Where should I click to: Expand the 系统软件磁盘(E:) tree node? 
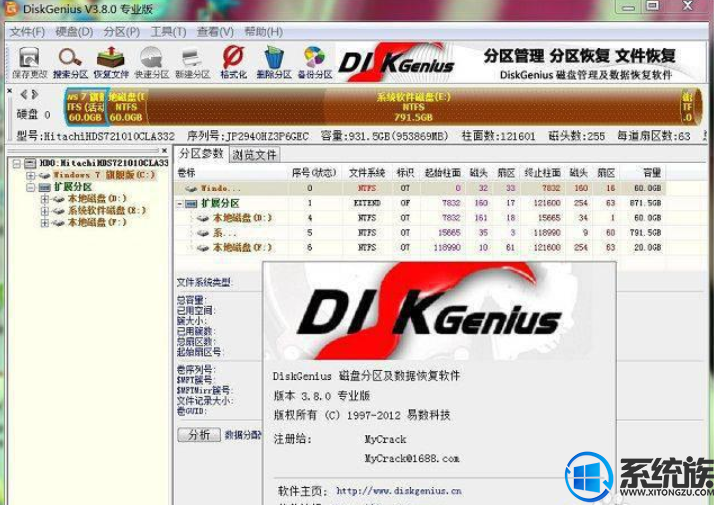tap(45, 211)
